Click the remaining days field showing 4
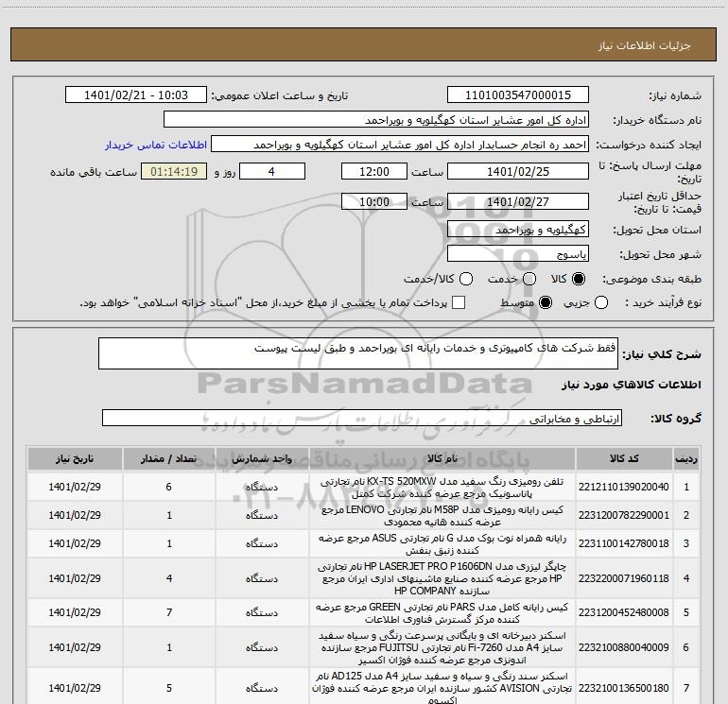 272,171
